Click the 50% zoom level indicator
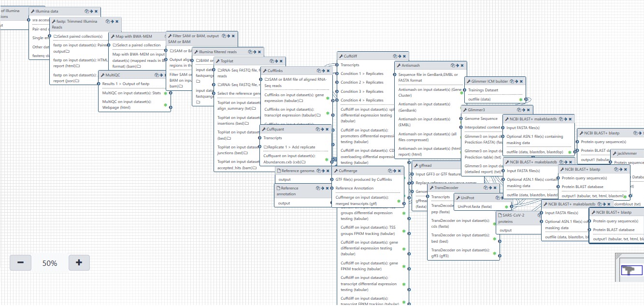 [50, 263]
